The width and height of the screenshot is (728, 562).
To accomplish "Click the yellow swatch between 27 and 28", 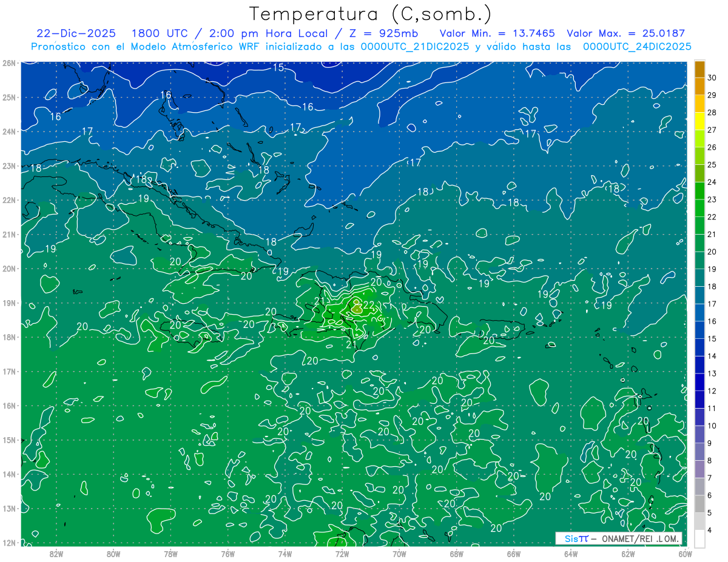I will (x=699, y=121).
